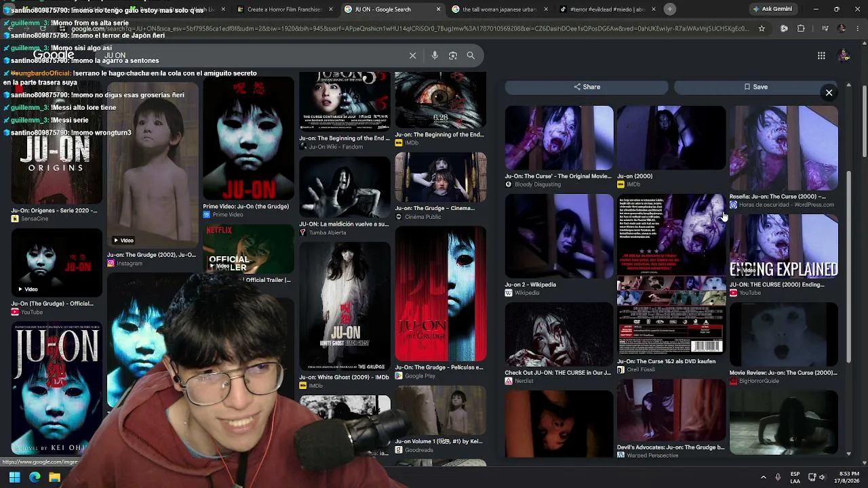Open the Ju-on: Orígenes - Serie 2020 link
The image size is (868, 488).
(54, 211)
